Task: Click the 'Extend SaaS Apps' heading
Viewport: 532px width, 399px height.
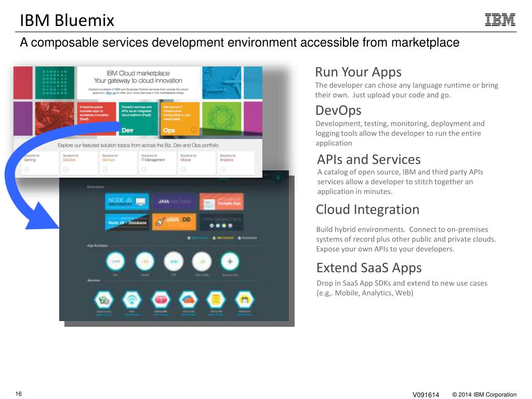Action: tap(369, 268)
